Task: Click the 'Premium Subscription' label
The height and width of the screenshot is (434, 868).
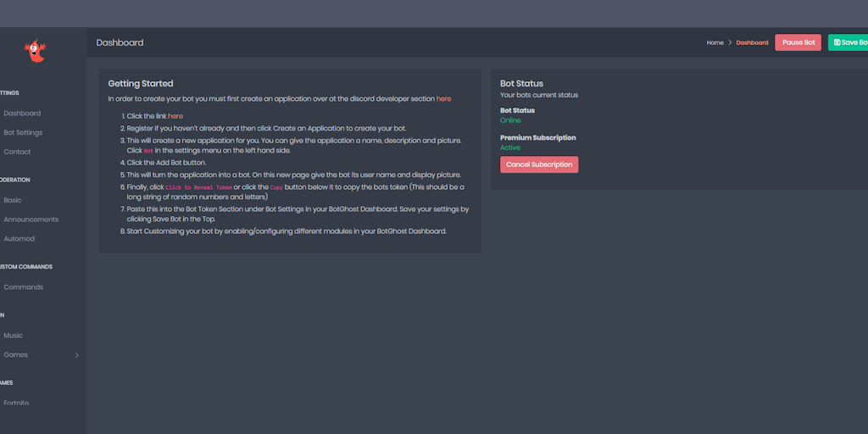Action: [x=538, y=138]
